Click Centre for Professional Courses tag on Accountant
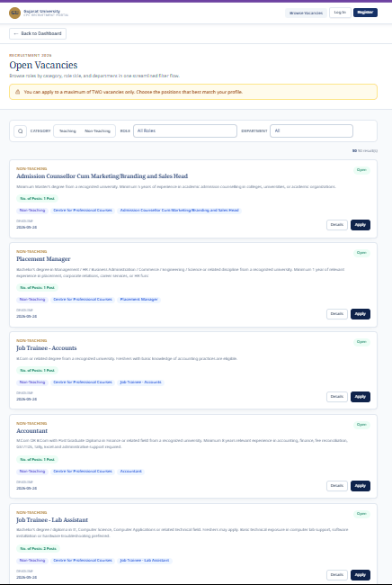The image size is (392, 585). coord(83,472)
